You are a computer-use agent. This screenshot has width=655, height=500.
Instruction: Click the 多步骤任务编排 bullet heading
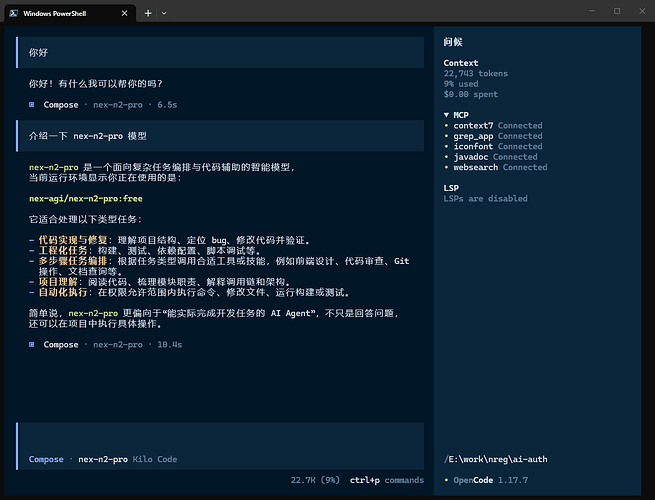73,261
